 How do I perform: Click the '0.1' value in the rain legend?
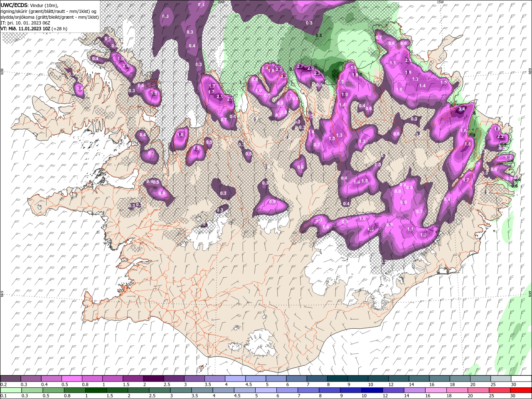[3, 396]
